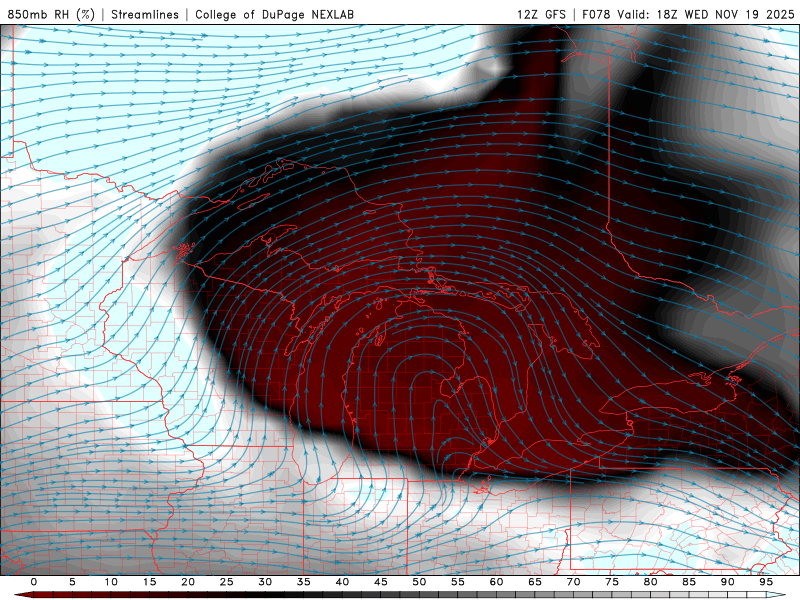Click the colorbar label "65"
800x600 pixels.
click(535, 582)
